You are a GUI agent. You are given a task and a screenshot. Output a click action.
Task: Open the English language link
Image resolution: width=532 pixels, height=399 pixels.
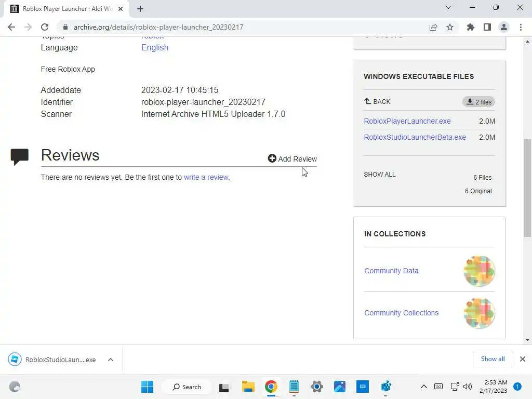coord(155,47)
